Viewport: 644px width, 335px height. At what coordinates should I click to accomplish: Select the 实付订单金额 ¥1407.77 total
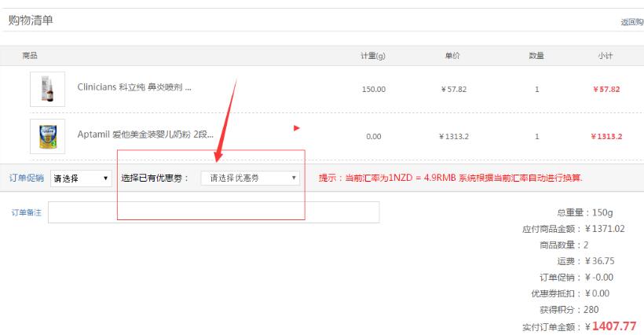pyautogui.click(x=579, y=326)
